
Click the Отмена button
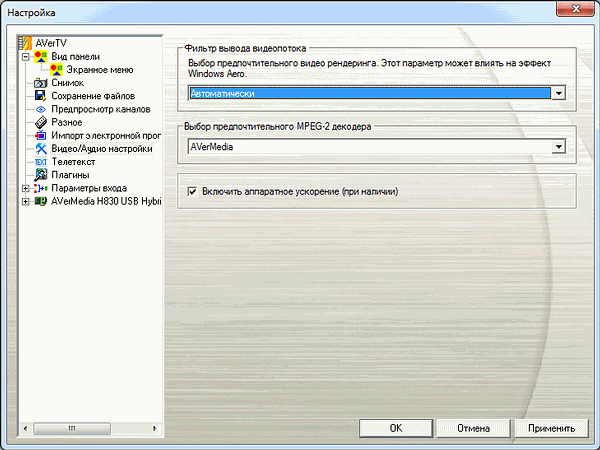coord(473,428)
